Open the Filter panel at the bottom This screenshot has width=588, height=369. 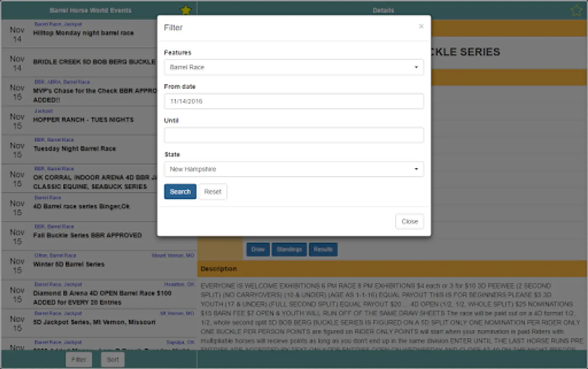tap(79, 359)
